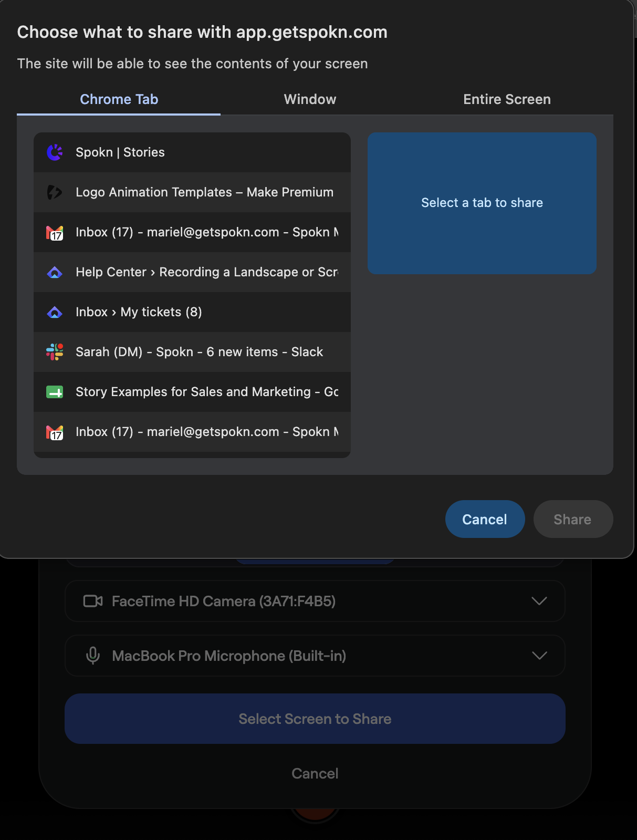The width and height of the screenshot is (637, 840).
Task: Click the green Google Slides-style icon for Story Examples
Action: click(x=55, y=392)
